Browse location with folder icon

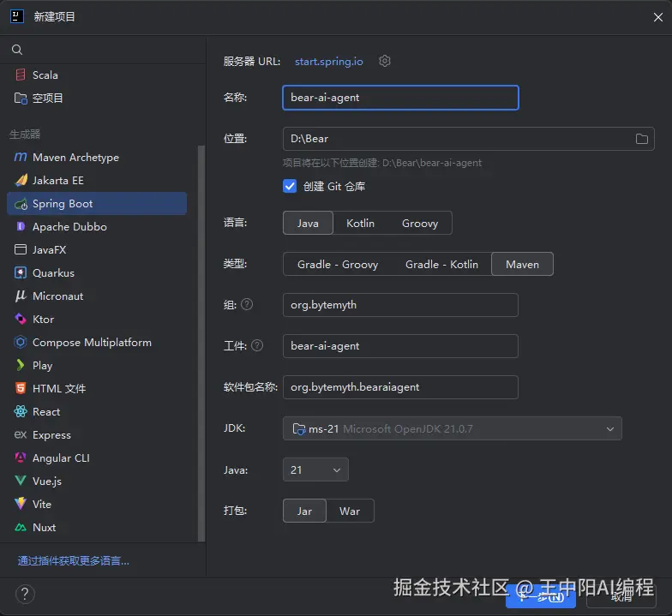(641, 139)
